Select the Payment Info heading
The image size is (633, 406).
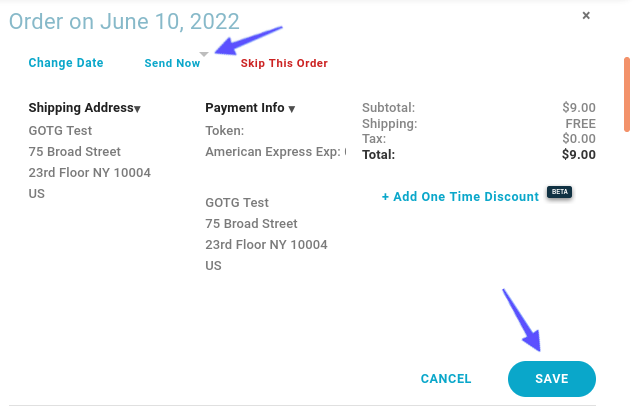click(245, 108)
